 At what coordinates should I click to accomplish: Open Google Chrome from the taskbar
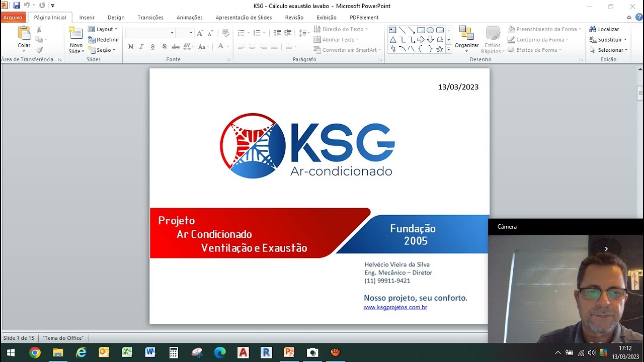pyautogui.click(x=35, y=352)
